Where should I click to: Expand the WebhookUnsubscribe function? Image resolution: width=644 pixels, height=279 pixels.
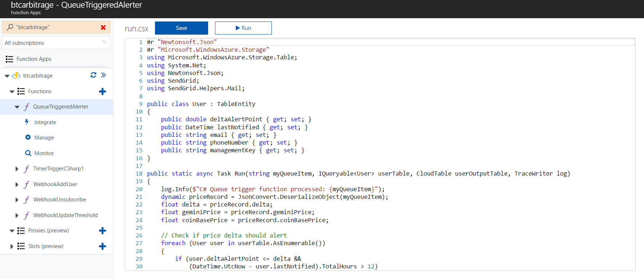pyautogui.click(x=17, y=200)
